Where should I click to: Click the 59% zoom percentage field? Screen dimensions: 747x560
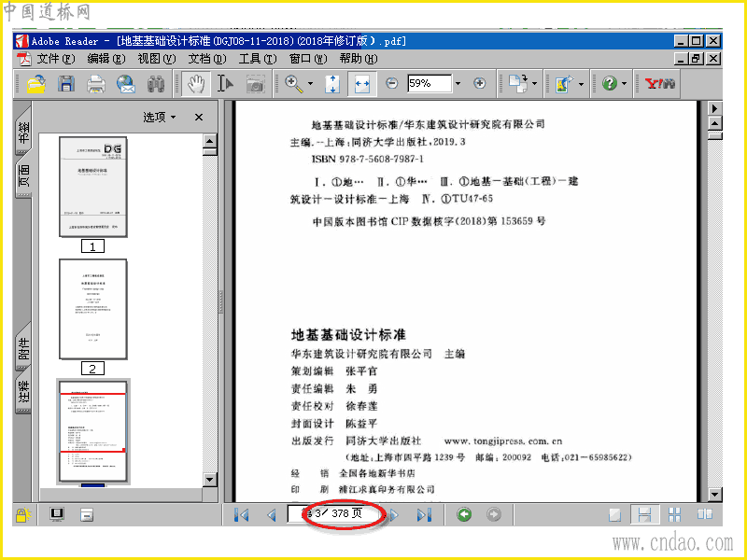click(x=430, y=84)
